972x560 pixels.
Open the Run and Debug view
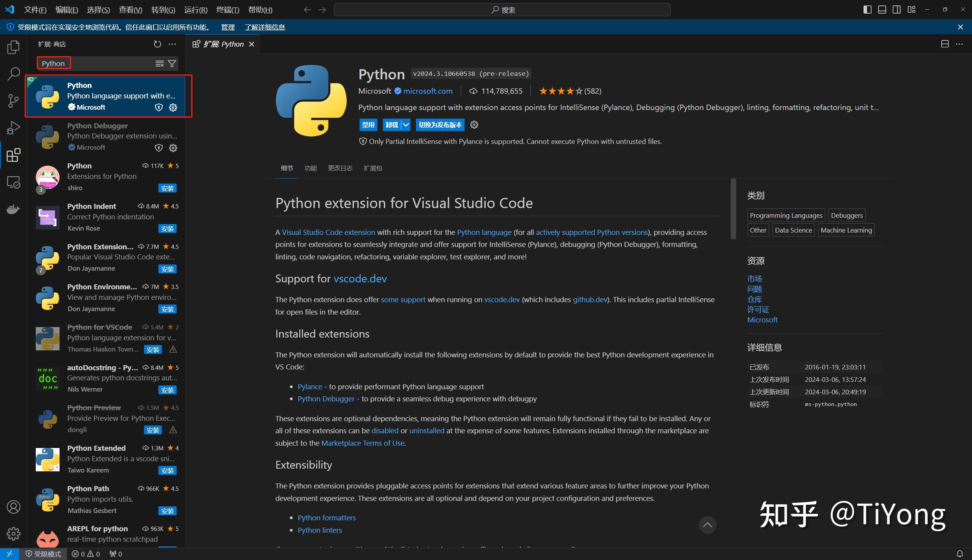[x=14, y=128]
